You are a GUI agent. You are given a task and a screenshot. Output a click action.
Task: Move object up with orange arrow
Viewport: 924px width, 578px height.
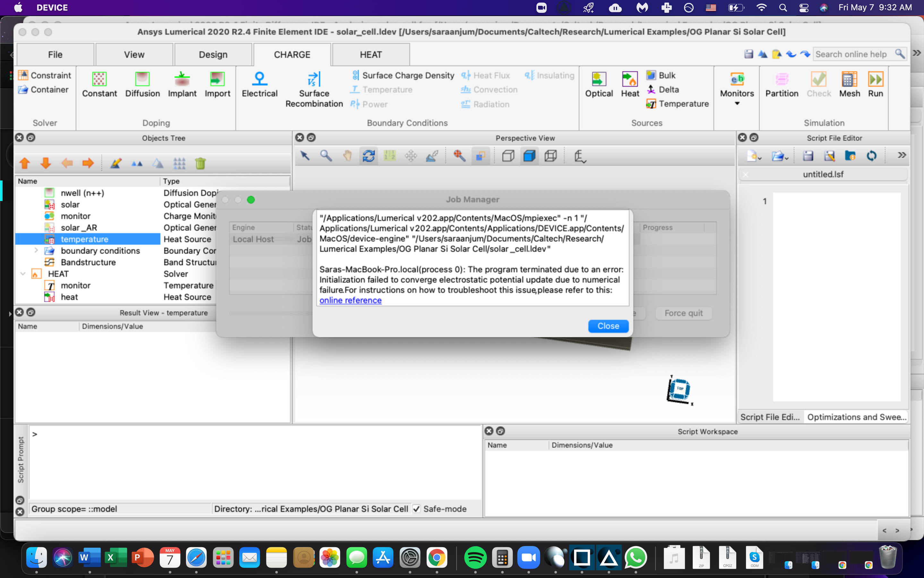[x=25, y=164]
